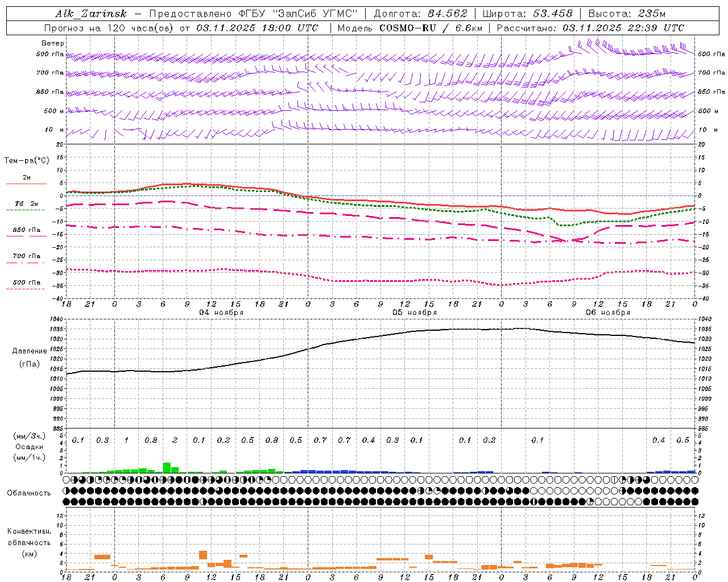Image resolution: width=728 pixels, height=582 pixels.
Task: Select the forecast start time 03.11.2025 18:00 UTC
Action: point(257,28)
